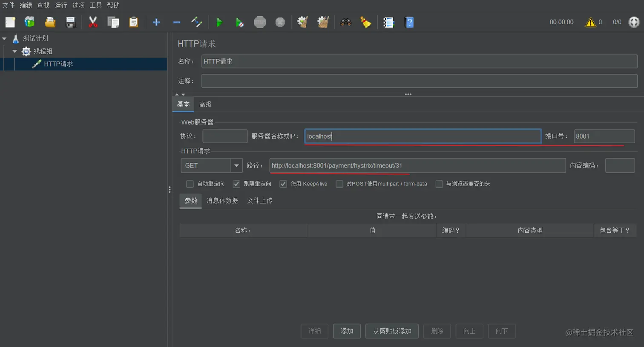Click the Reset search brush icon
The width and height of the screenshot is (644, 347).
[x=366, y=22]
